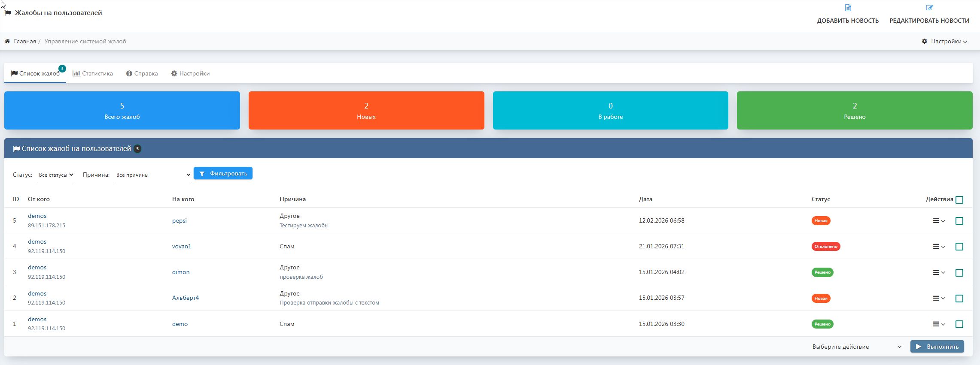Click the Новая status badge for pepsi
This screenshot has width=980, height=365.
coord(821,221)
